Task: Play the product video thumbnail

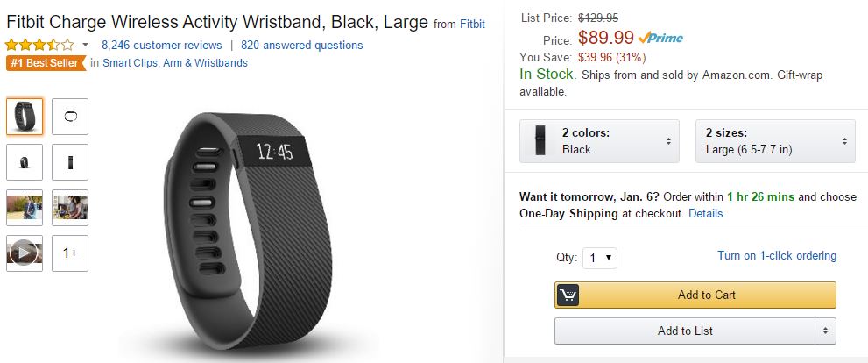Action: pos(25,253)
